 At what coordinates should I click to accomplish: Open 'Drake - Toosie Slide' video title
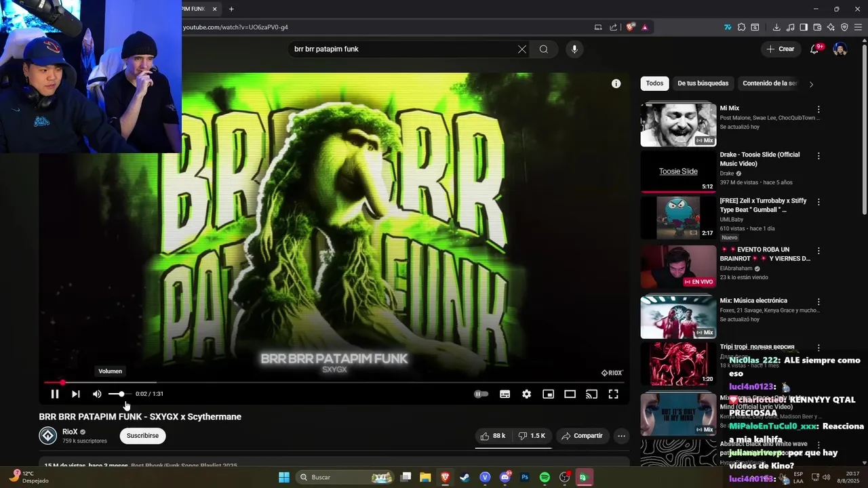tap(759, 159)
